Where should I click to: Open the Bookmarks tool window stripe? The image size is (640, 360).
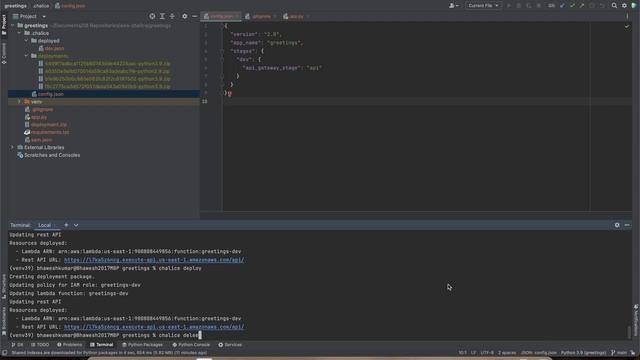tap(4, 321)
